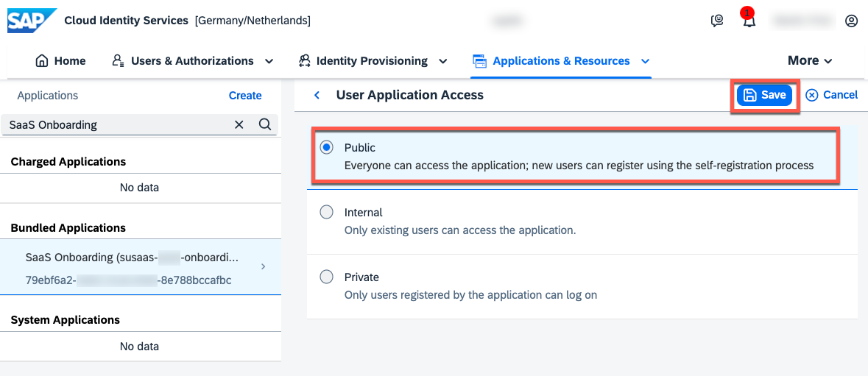Expand the Users & Authorizations dropdown arrow
Image resolution: width=868 pixels, height=376 pixels.
[x=269, y=61]
